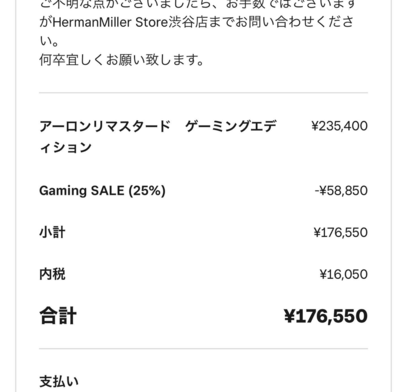The height and width of the screenshot is (392, 407).
Task: Click the divider line below the 合計 row
Action: pyautogui.click(x=203, y=349)
